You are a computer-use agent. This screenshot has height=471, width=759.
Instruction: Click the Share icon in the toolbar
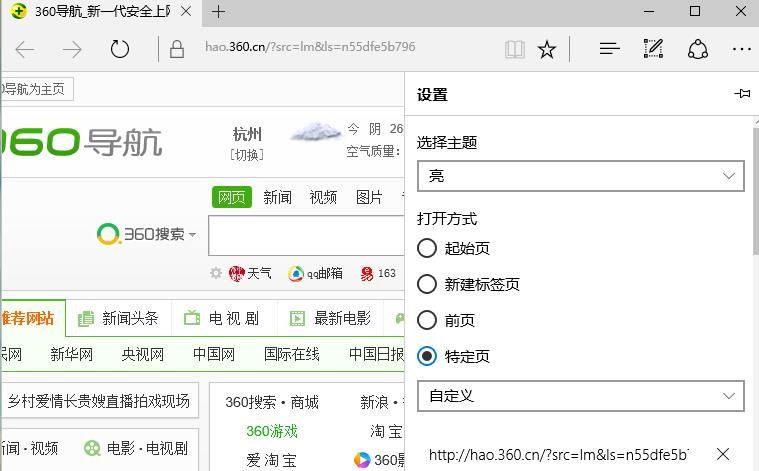(x=698, y=49)
